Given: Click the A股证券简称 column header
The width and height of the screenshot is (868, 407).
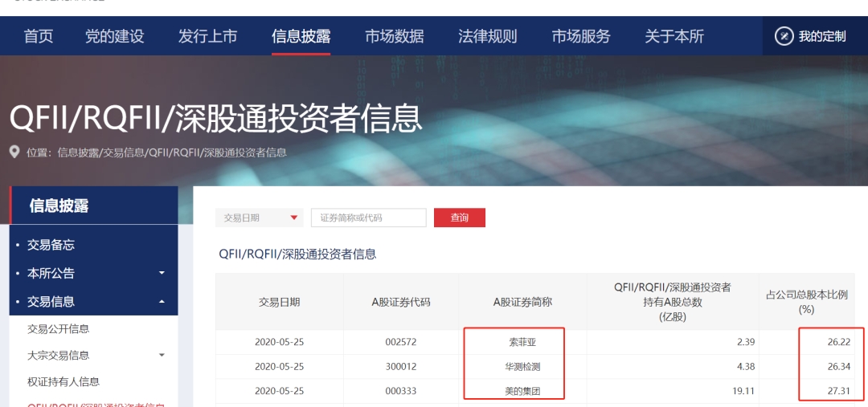Looking at the screenshot, I should point(522,302).
